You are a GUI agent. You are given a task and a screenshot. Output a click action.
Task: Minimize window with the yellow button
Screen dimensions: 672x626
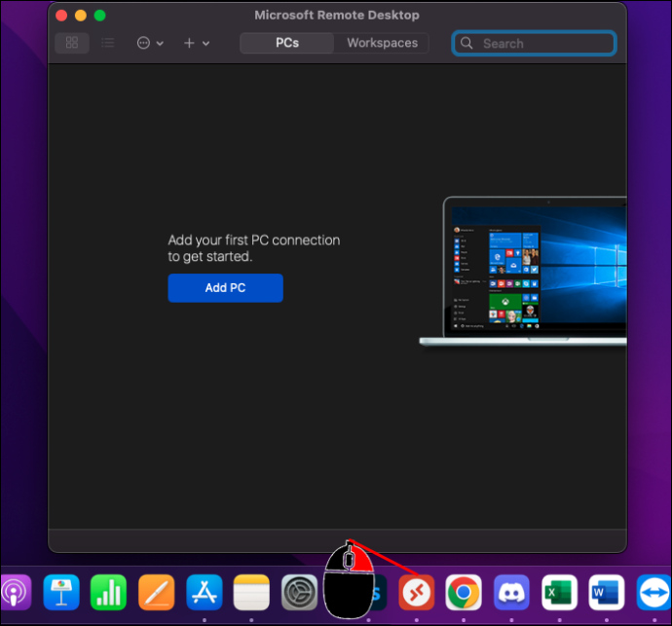click(81, 16)
